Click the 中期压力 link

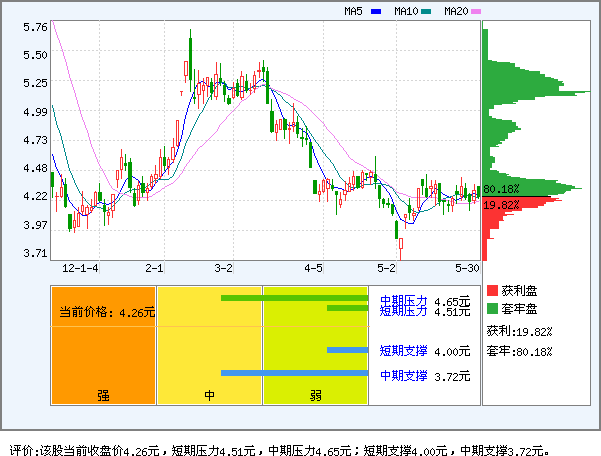(x=403, y=300)
